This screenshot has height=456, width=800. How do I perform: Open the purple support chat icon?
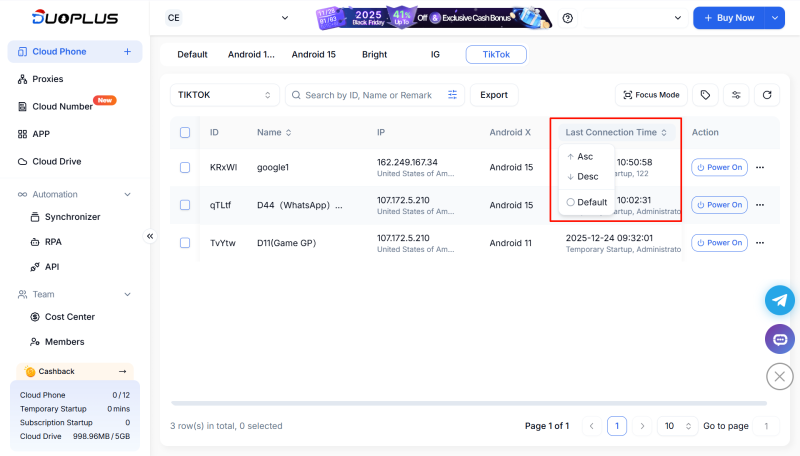(779, 339)
